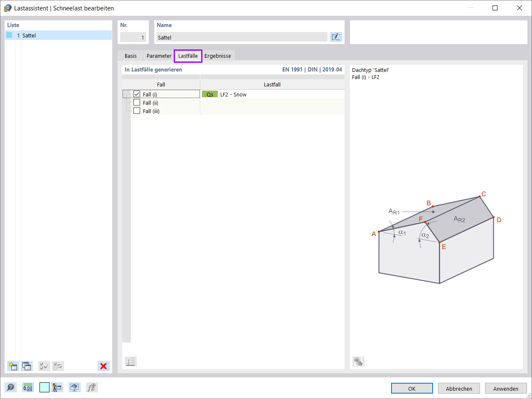Click into the Name field containing Sattel

point(242,37)
